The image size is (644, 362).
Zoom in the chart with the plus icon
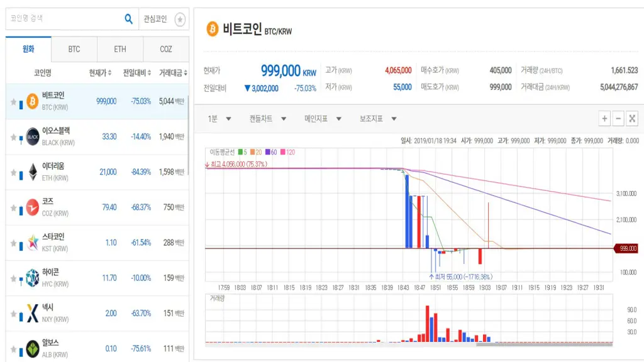click(x=604, y=118)
